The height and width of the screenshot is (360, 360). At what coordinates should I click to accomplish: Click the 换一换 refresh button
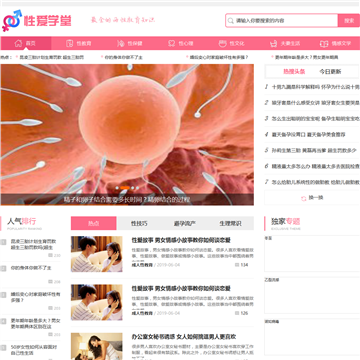[x=312, y=198]
